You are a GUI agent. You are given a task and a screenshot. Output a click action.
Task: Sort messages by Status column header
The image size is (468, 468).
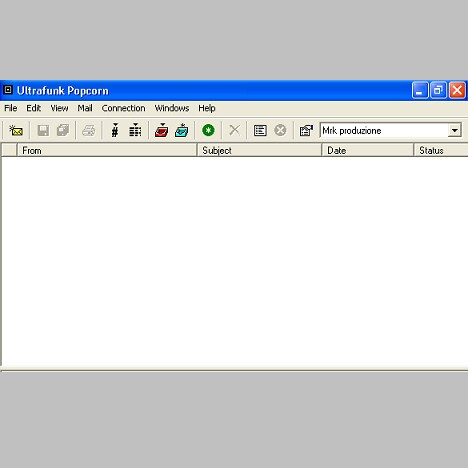click(x=441, y=150)
